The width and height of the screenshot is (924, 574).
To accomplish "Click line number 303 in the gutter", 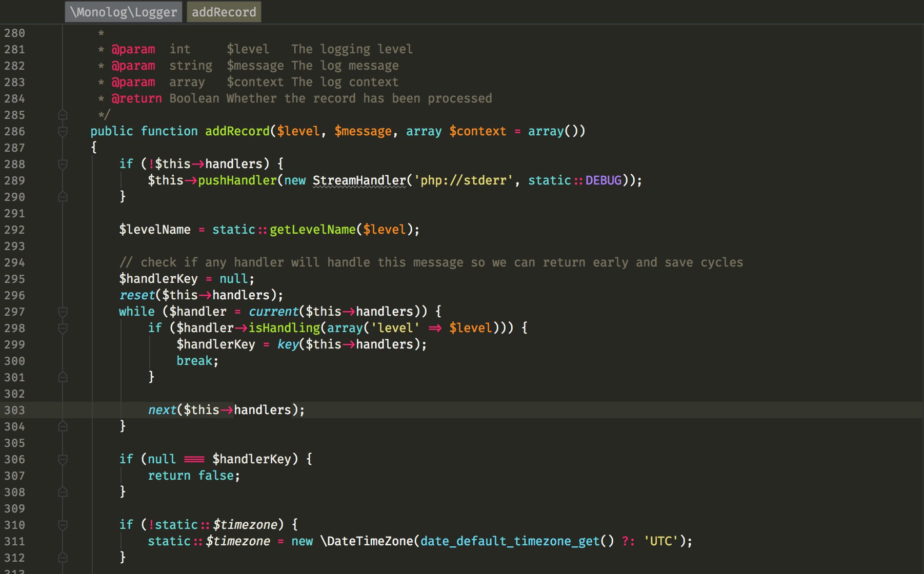I will 15,410.
